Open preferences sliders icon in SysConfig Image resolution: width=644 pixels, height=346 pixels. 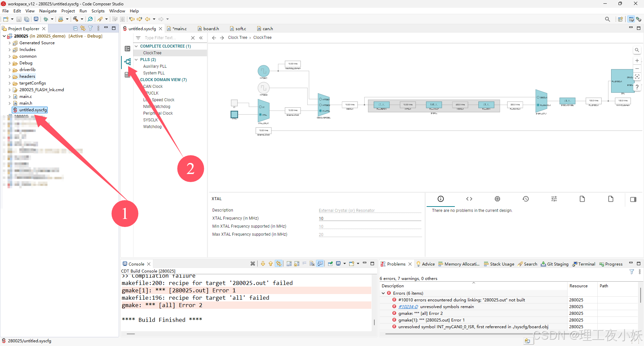tap(554, 199)
